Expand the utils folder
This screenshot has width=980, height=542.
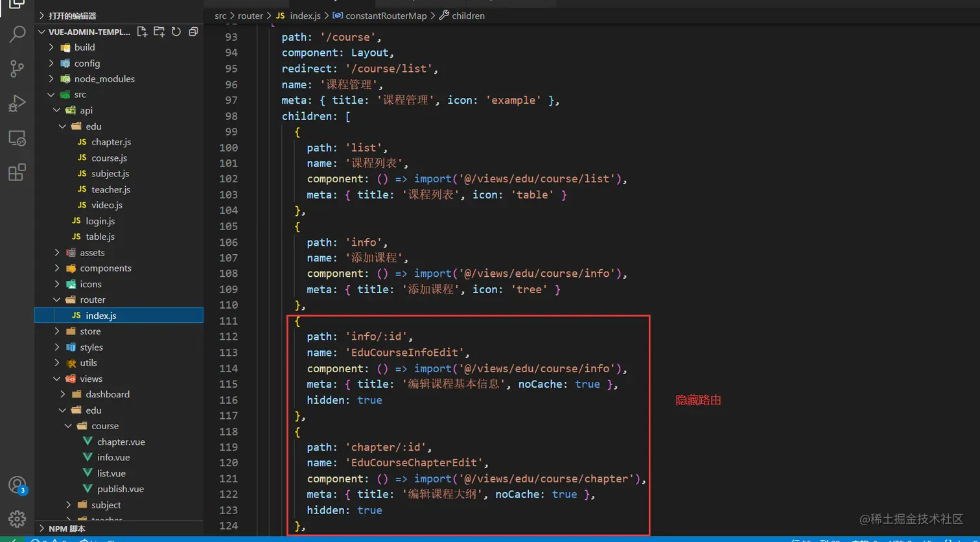coord(119,362)
